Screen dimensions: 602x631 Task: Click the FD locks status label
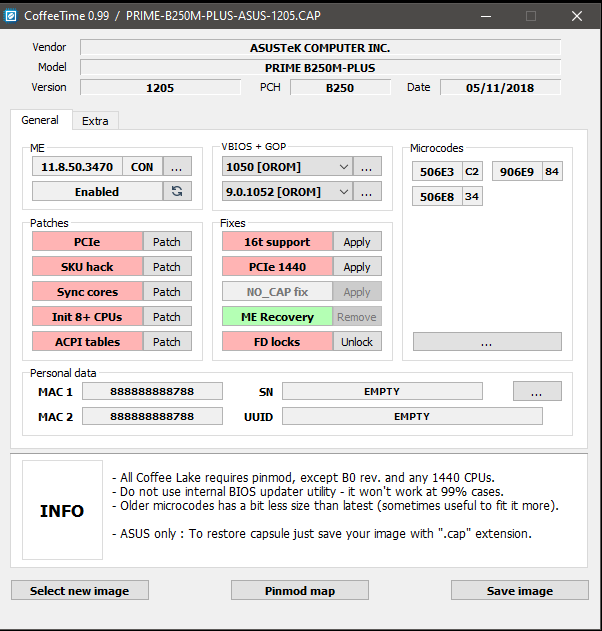[x=277, y=341]
